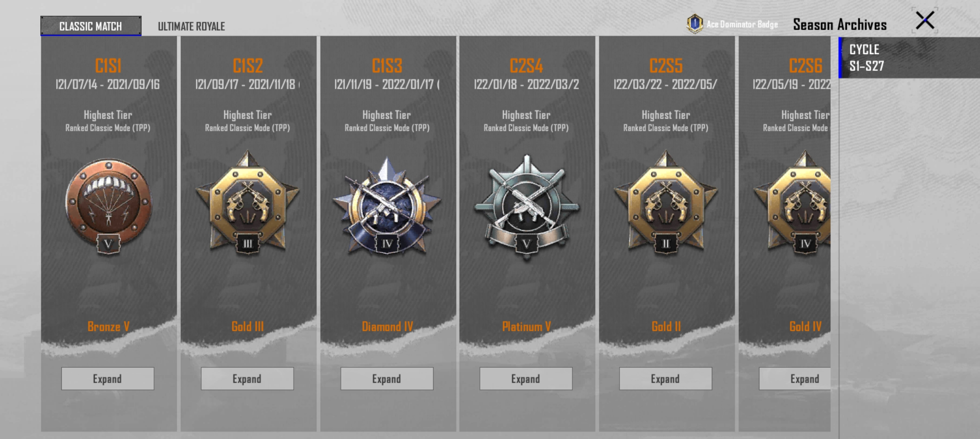This screenshot has height=439, width=980.
Task: Expand the C1S3 season details
Action: click(387, 379)
